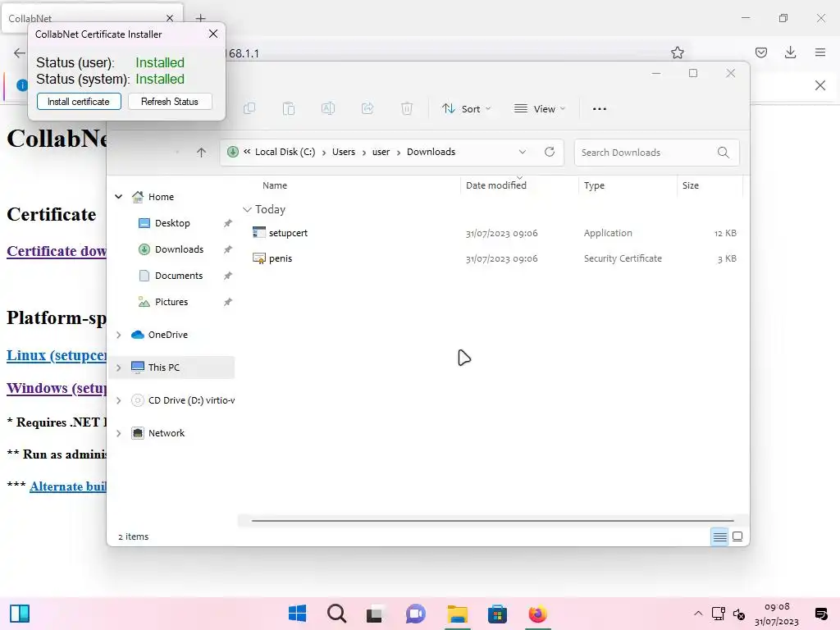The image size is (840, 630).
Task: Click the user breadcrumb segment
Action: click(381, 152)
